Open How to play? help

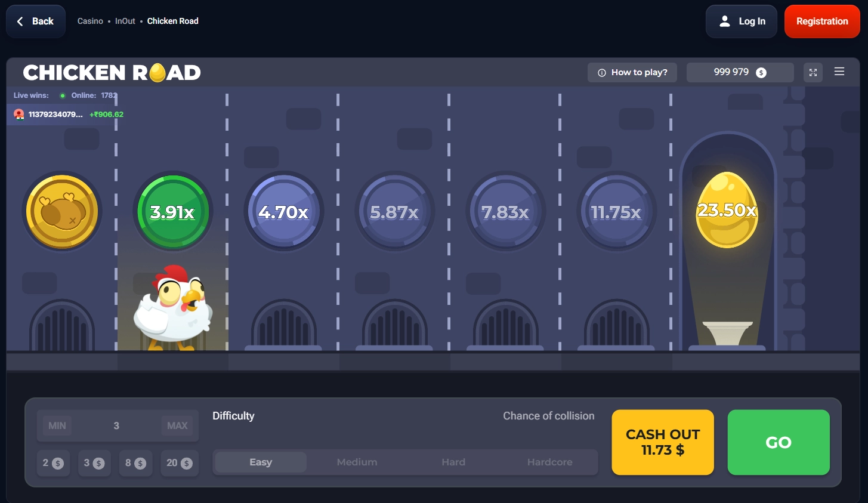click(x=632, y=72)
